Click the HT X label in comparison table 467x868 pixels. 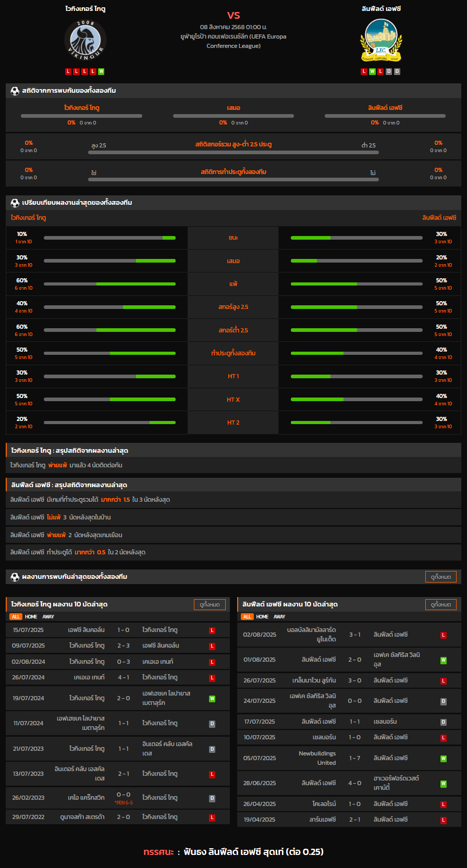click(233, 400)
